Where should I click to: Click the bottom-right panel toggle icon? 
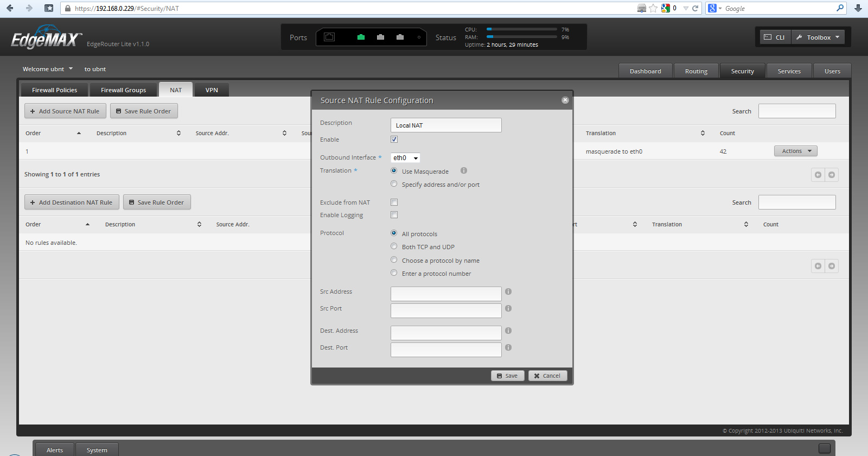pos(825,448)
